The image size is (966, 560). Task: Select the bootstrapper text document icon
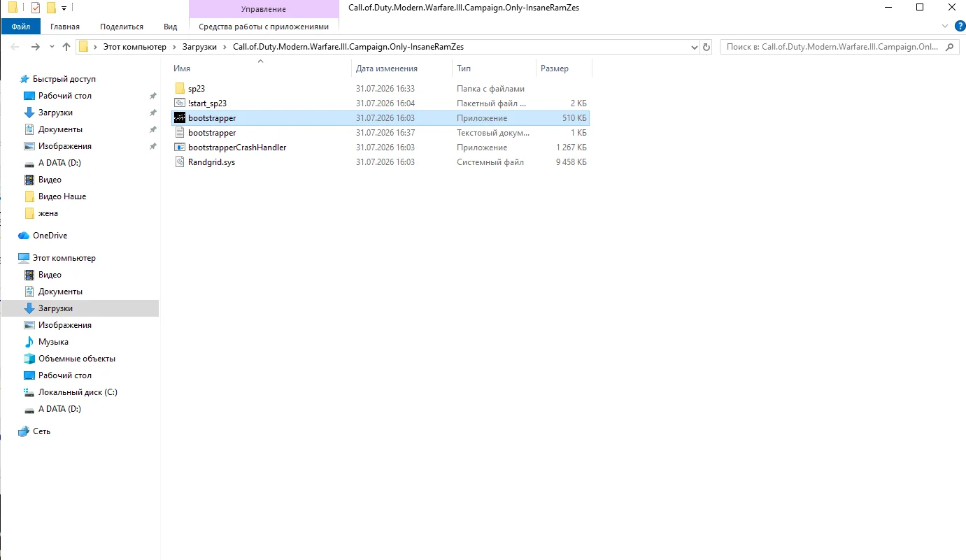point(180,133)
